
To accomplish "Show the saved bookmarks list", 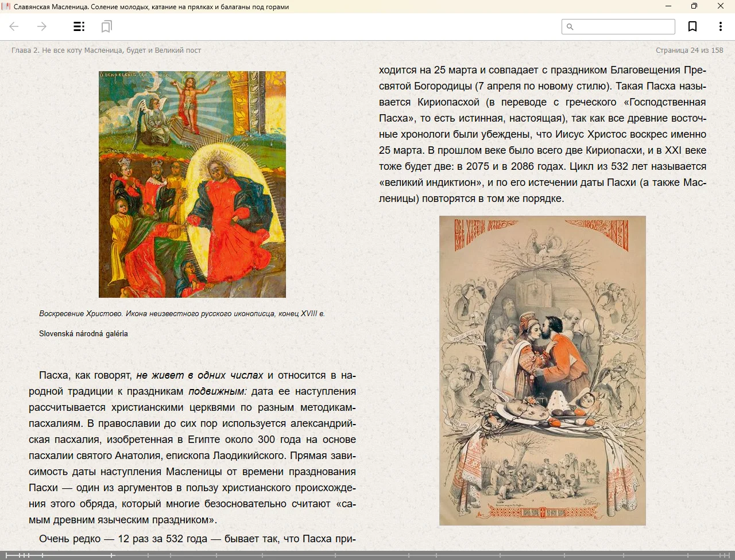I will (x=106, y=26).
